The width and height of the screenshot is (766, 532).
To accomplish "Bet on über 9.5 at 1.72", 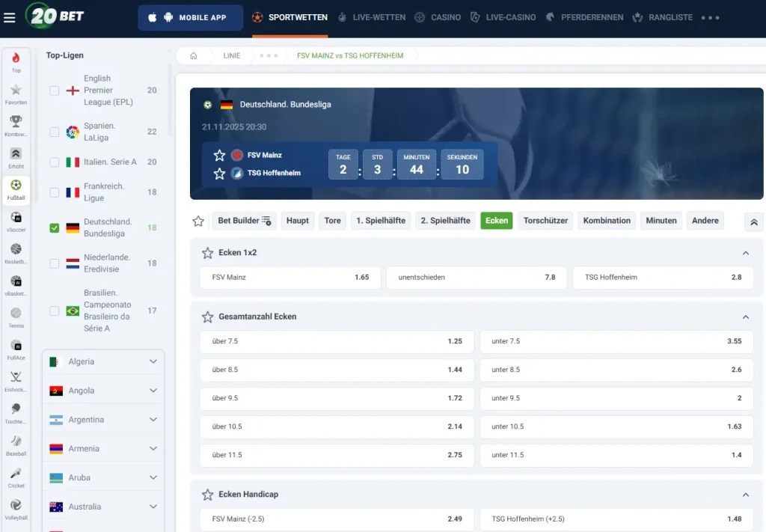I will coord(337,398).
